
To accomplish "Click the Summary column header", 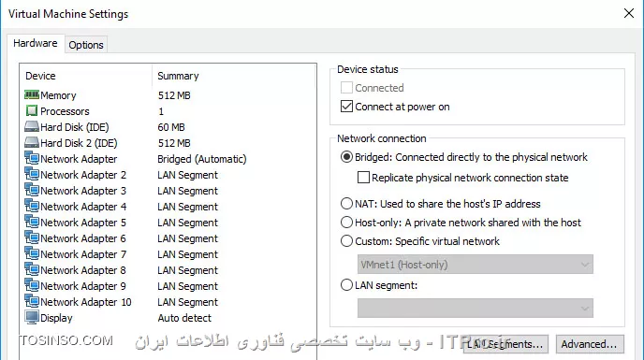I will pos(178,76).
